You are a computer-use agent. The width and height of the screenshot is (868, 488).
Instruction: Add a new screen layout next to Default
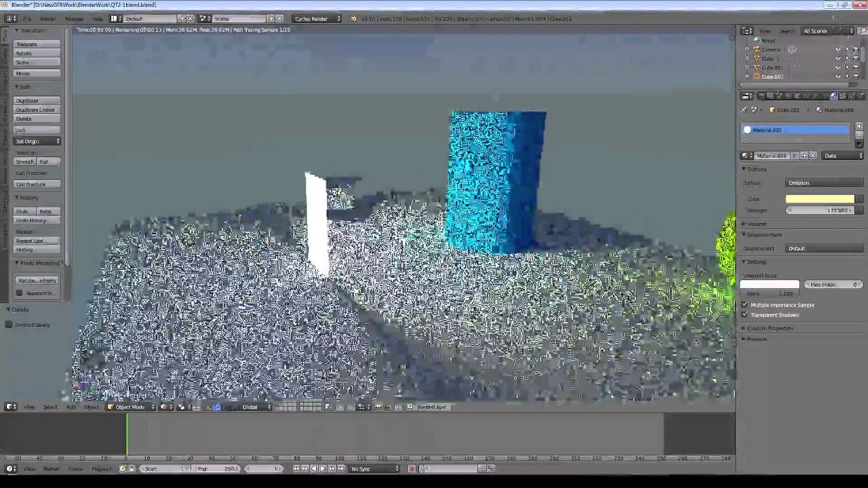pos(182,19)
